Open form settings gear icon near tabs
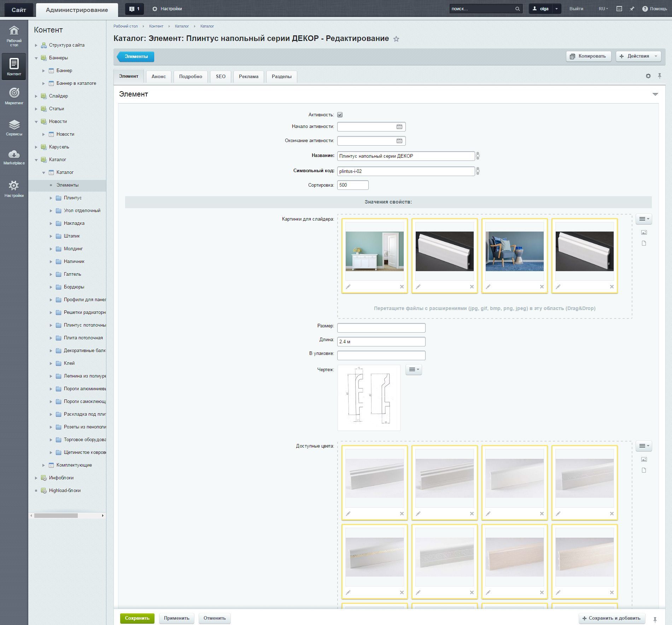The height and width of the screenshot is (625, 672). 648,76
